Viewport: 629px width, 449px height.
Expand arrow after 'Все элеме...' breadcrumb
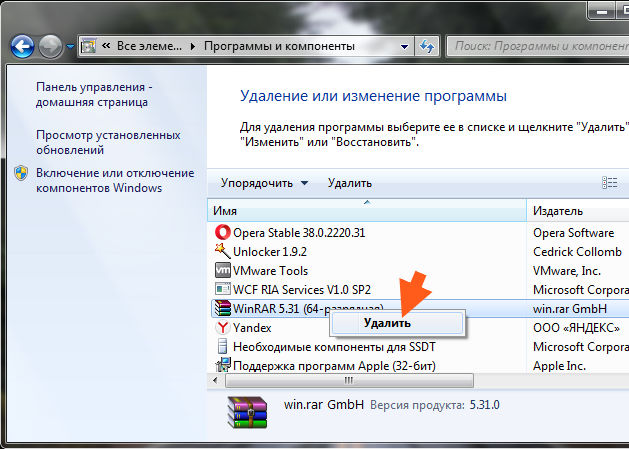pos(193,47)
